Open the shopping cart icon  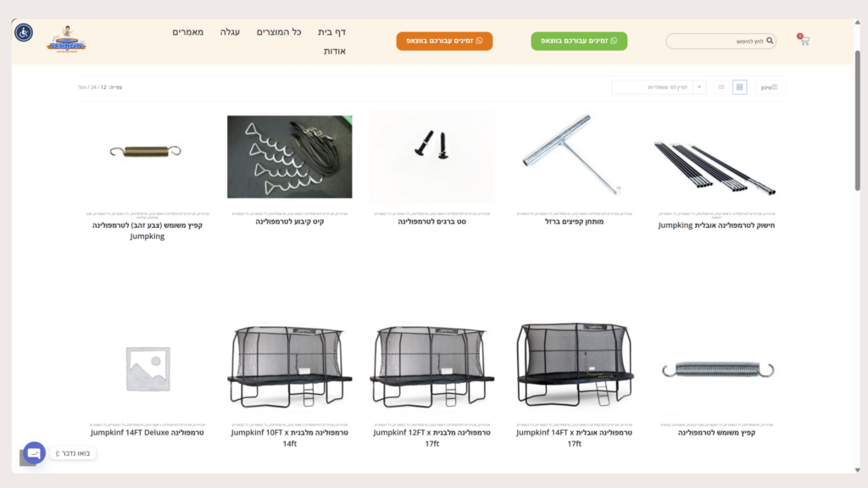coord(804,41)
